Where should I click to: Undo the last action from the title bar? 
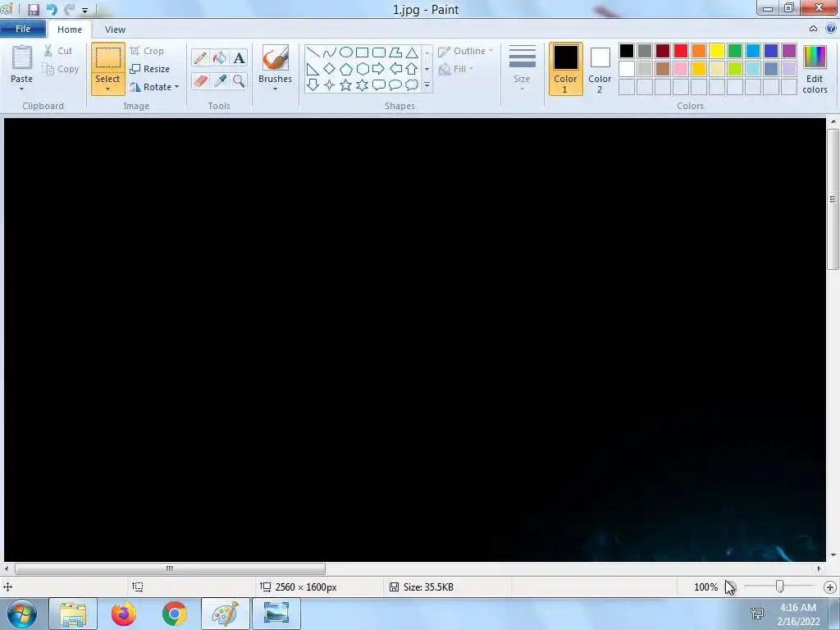click(52, 10)
